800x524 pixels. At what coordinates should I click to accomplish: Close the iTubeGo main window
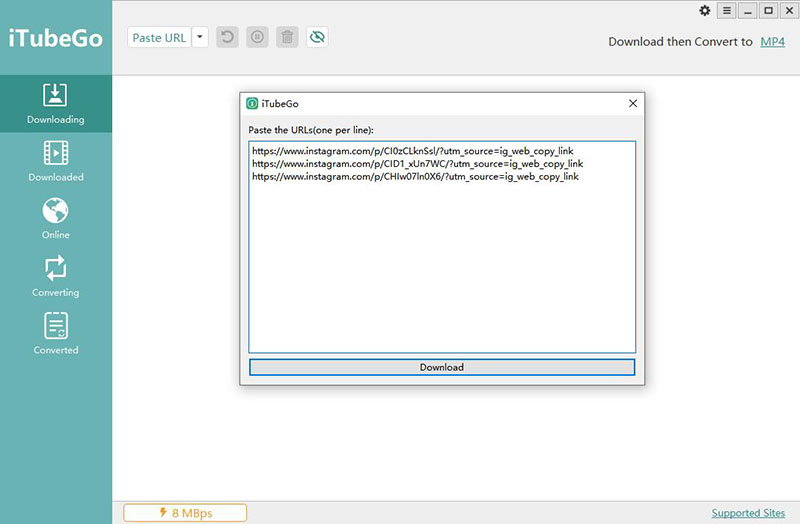pyautogui.click(x=789, y=11)
